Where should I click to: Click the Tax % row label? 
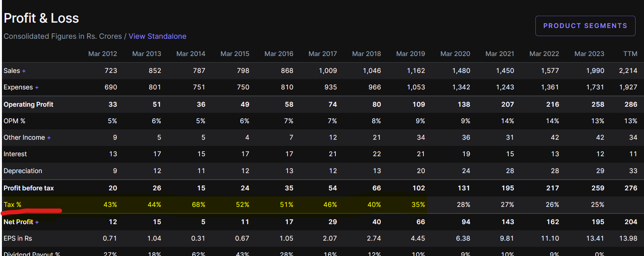point(12,205)
